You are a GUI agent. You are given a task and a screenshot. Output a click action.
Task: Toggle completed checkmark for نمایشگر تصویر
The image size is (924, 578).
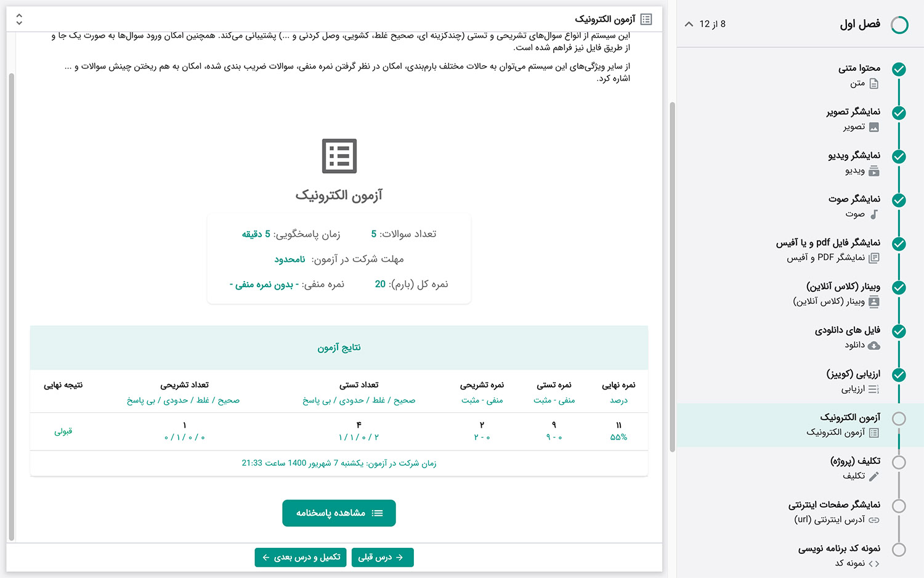pos(899,113)
